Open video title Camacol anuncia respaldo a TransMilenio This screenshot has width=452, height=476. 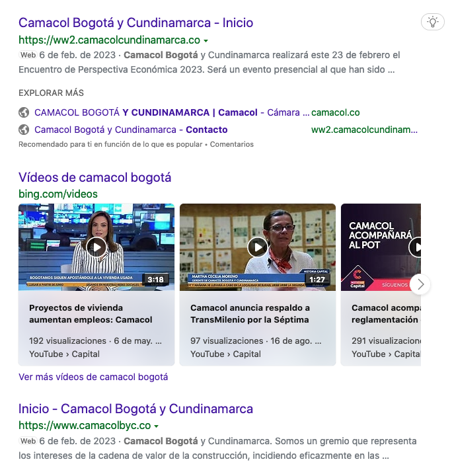coord(250,313)
